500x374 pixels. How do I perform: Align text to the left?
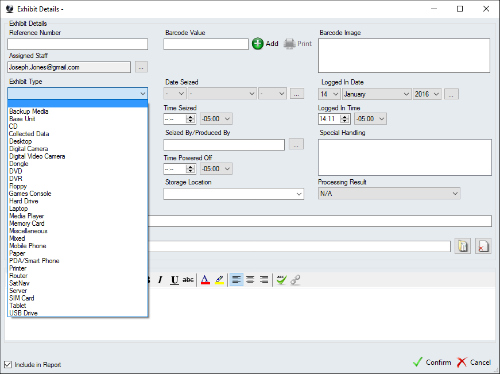click(x=236, y=280)
